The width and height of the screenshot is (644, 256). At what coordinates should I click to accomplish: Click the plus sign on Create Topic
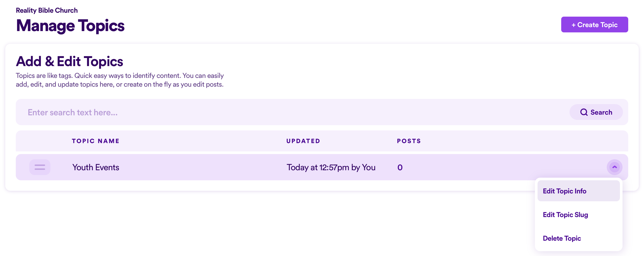(x=573, y=25)
